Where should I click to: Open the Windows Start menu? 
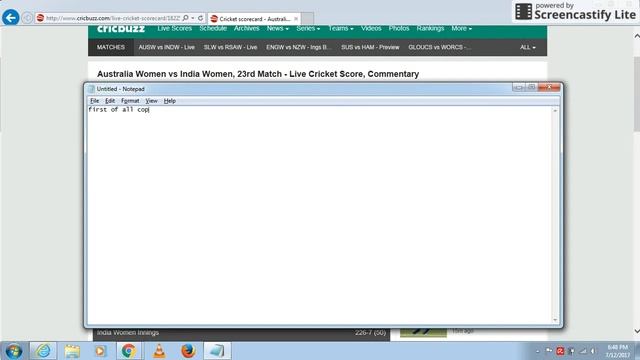pos(13,351)
